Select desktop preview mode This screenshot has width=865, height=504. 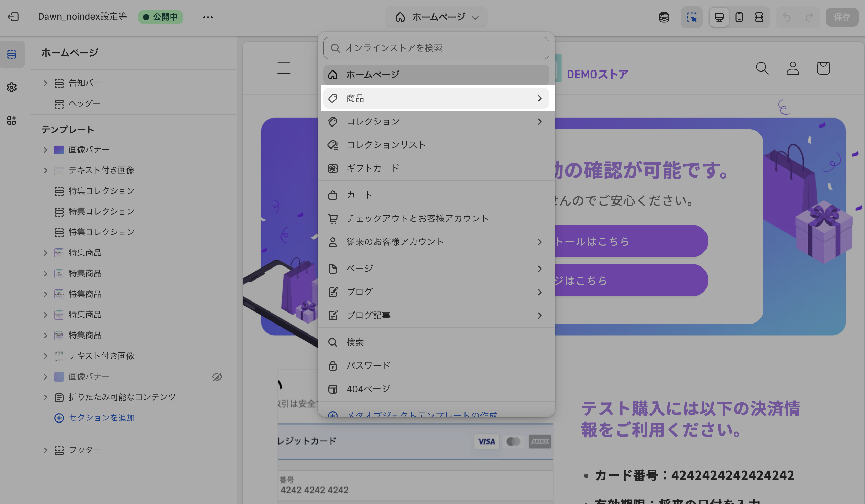click(719, 17)
